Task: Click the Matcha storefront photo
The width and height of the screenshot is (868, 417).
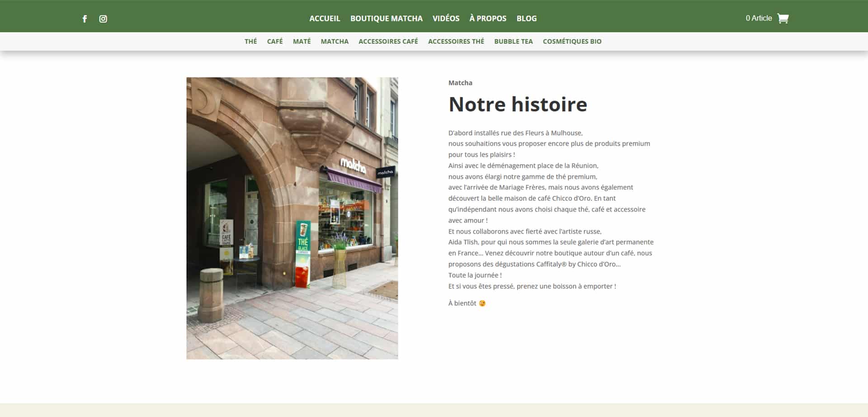Action: pos(292,218)
